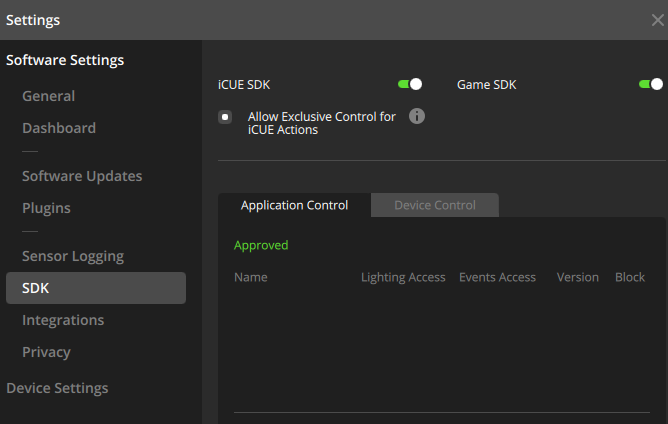Viewport: 668px width, 424px height.
Task: Select SDK sidebar item
Action: click(x=36, y=288)
